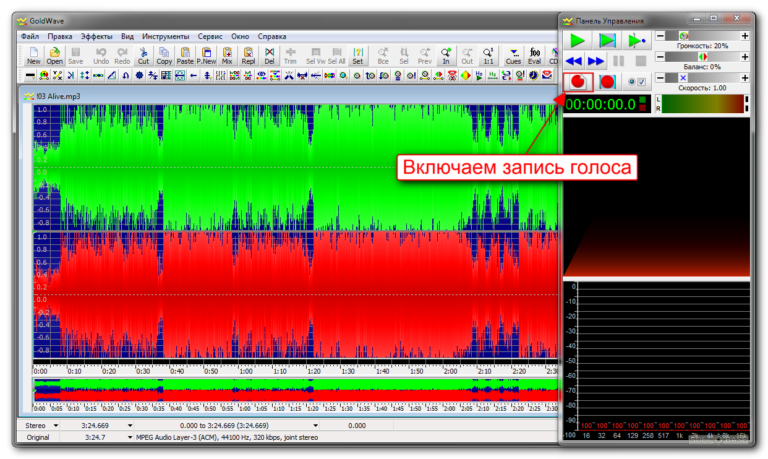Decrease speed with the minus button
This screenshot has width=768, height=459.
[x=660, y=77]
